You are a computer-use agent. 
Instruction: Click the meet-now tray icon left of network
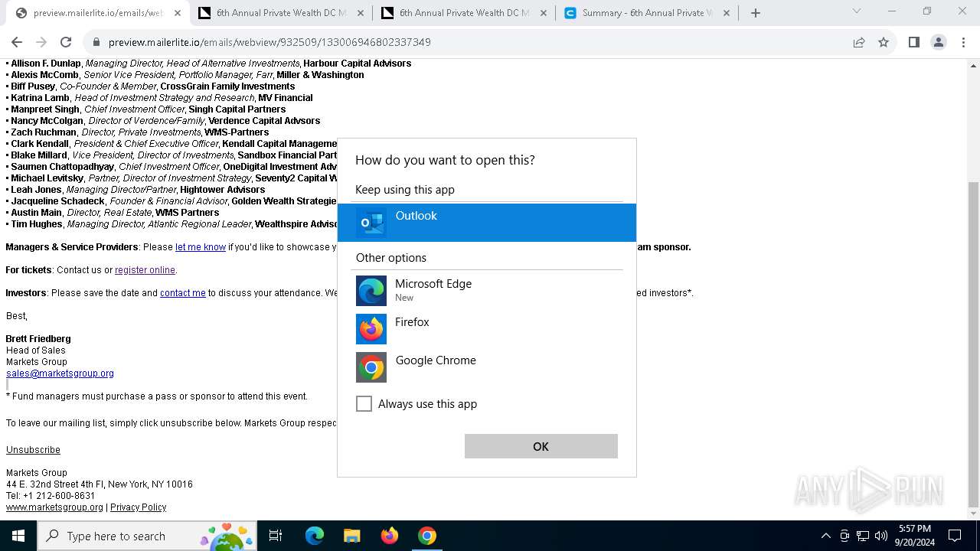point(844,536)
